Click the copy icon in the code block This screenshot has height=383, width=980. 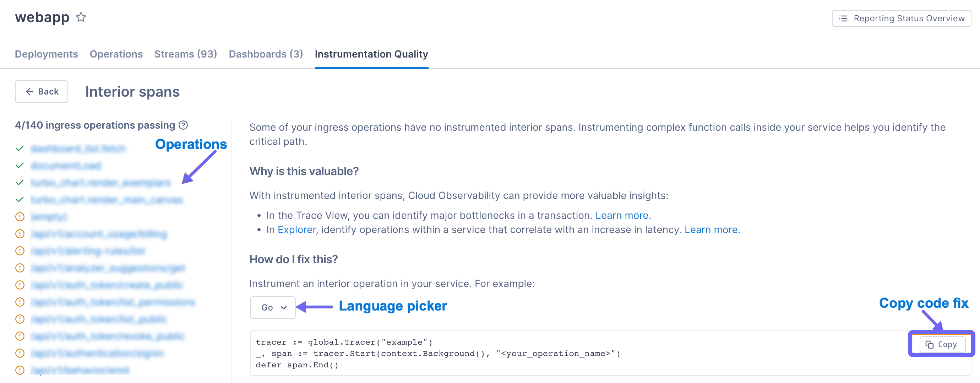tap(930, 345)
